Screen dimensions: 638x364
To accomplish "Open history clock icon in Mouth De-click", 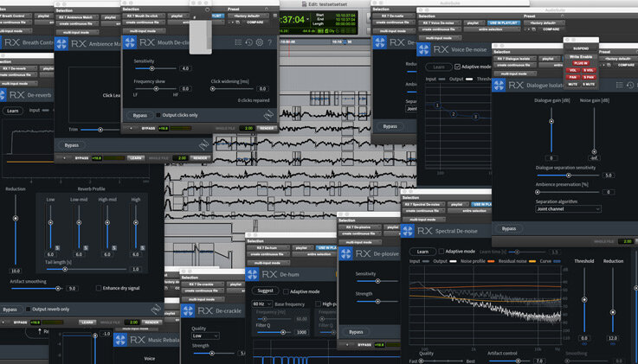I will [249, 42].
